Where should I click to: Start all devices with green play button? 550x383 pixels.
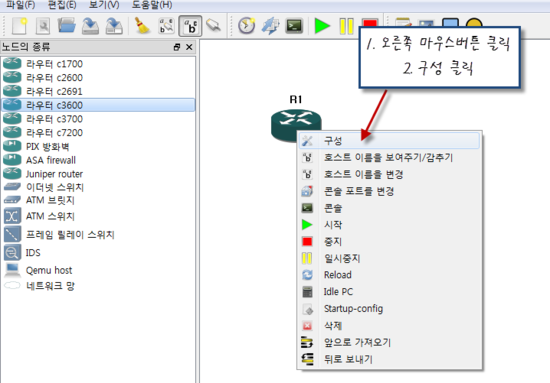coord(322,26)
